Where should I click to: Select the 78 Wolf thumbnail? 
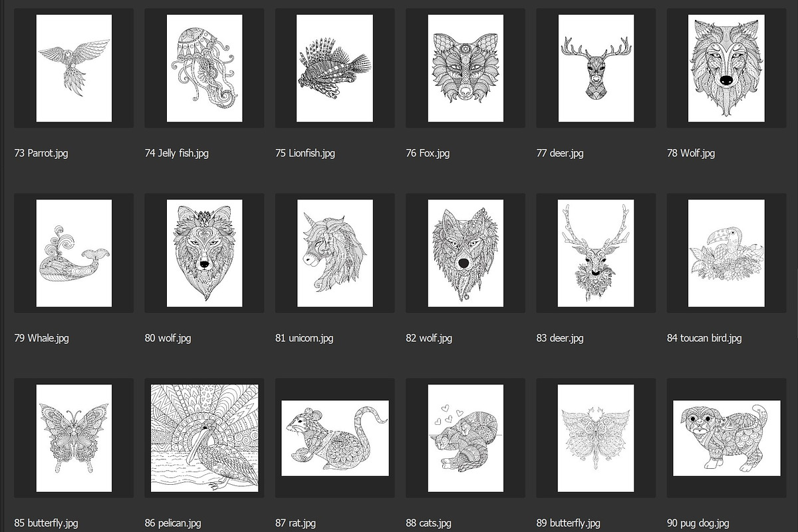[727, 68]
